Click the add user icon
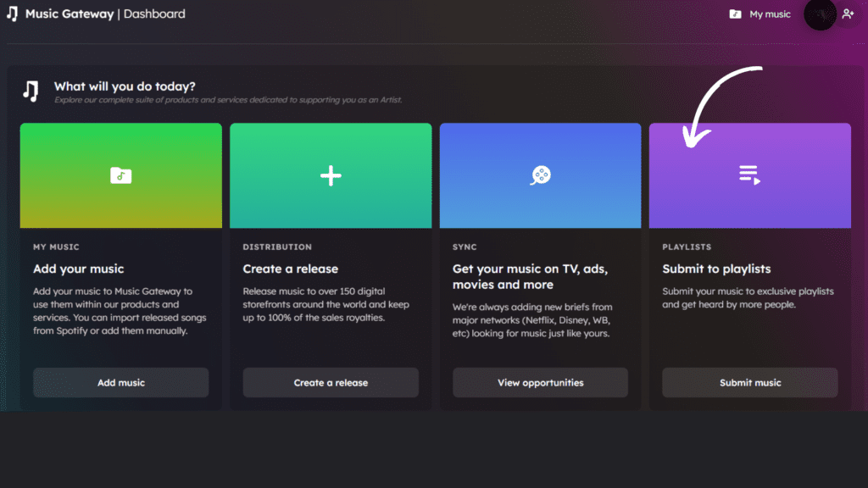The height and width of the screenshot is (488, 868). pos(848,14)
